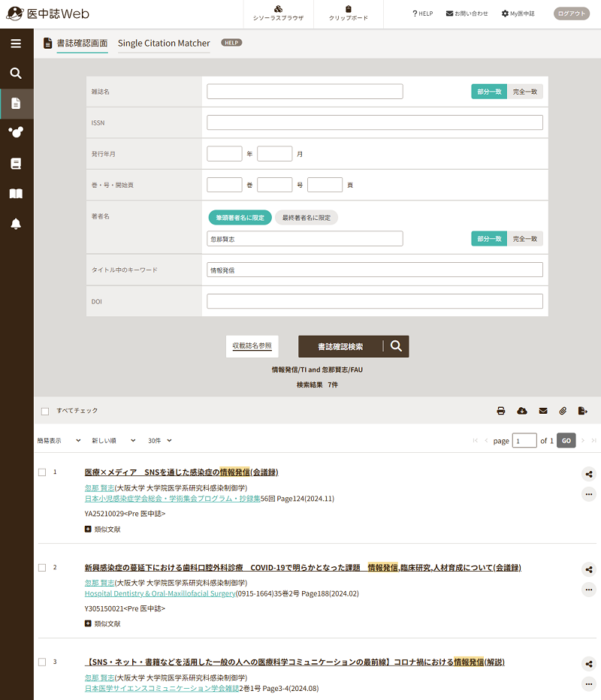Open the HELP link in the header
This screenshot has width=601, height=700.
tap(423, 14)
